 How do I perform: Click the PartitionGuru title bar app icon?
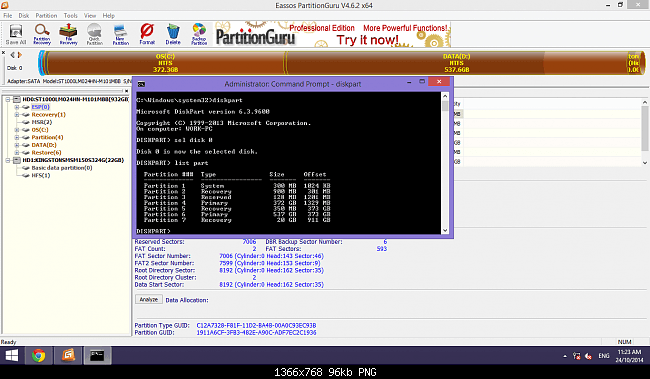coord(5,5)
